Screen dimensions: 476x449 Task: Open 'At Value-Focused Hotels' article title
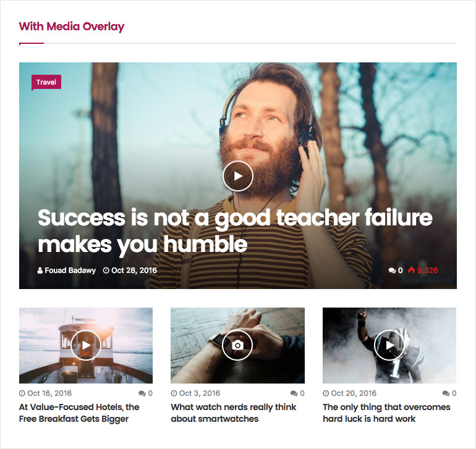[x=79, y=413]
